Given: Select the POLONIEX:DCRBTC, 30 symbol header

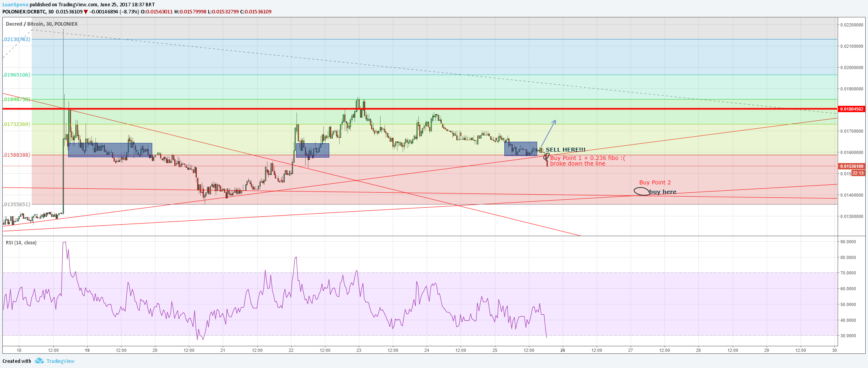Looking at the screenshot, I should [x=28, y=12].
